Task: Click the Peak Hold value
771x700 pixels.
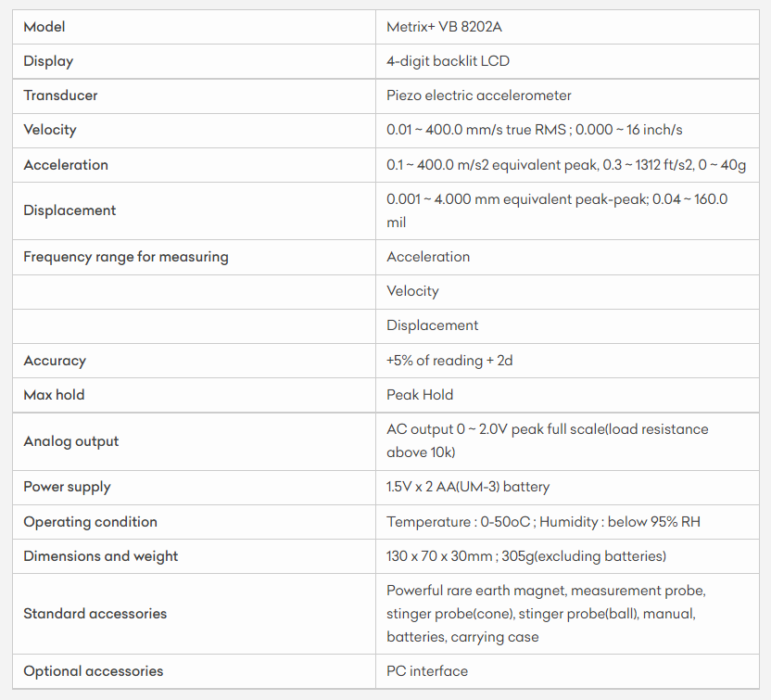Action: 420,395
